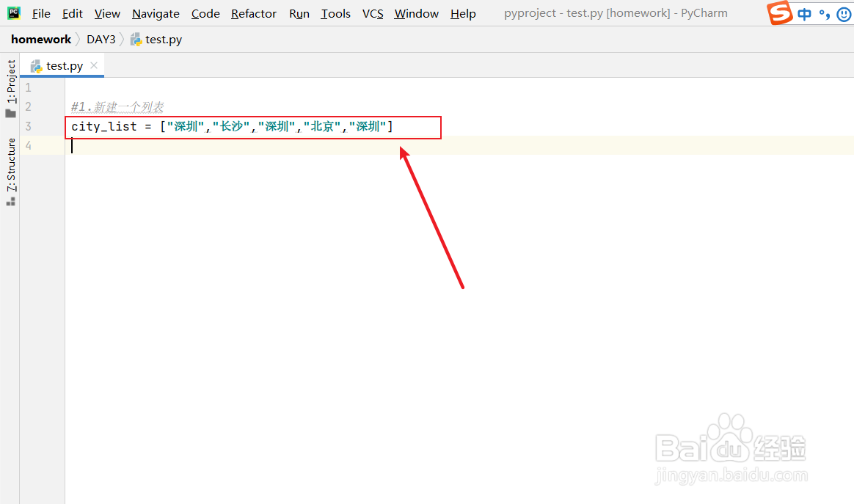Click the PyCharm application icon
The image size is (854, 504).
[14, 13]
